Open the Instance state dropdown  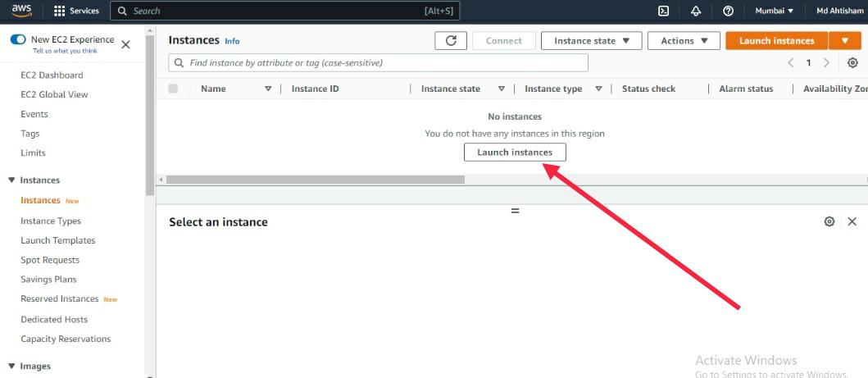(591, 41)
